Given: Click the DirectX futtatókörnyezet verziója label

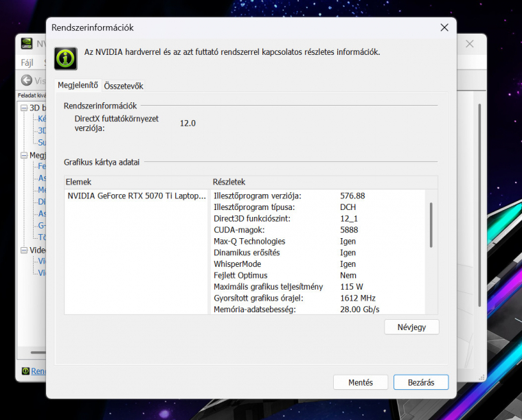Looking at the screenshot, I should (117, 124).
